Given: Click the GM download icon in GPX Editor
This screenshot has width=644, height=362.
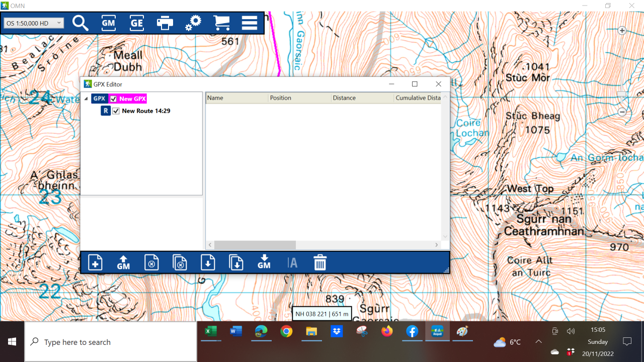Looking at the screenshot, I should point(264,262).
